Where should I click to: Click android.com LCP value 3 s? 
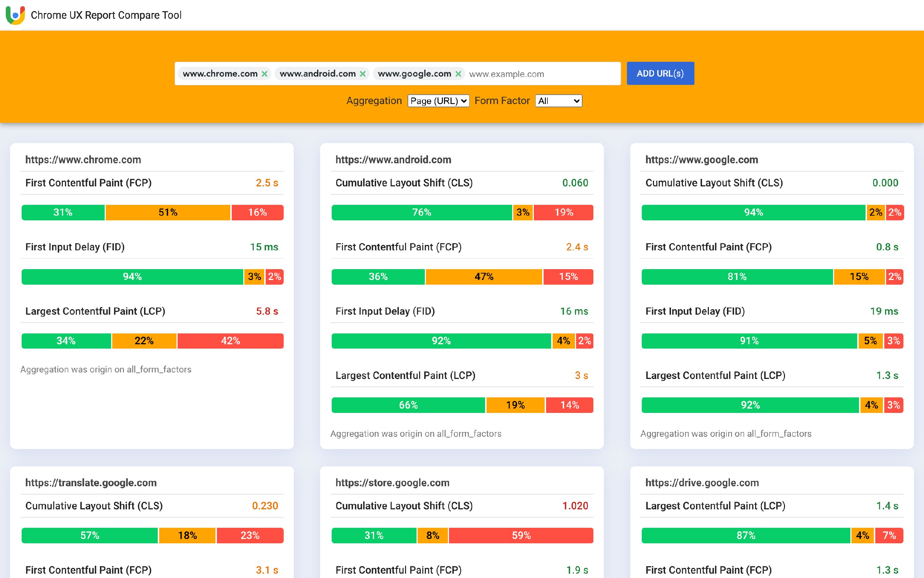point(581,376)
